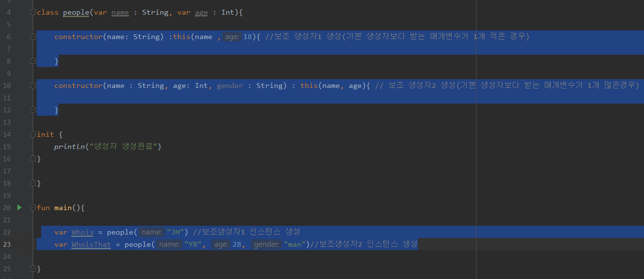Click the string "man"
This screenshot has height=279, width=644.
click(x=295, y=244)
